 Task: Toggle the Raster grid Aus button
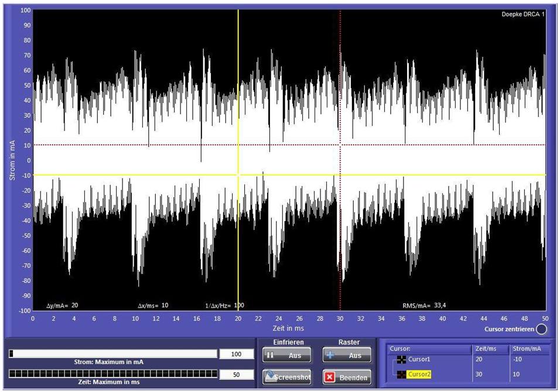coord(346,355)
